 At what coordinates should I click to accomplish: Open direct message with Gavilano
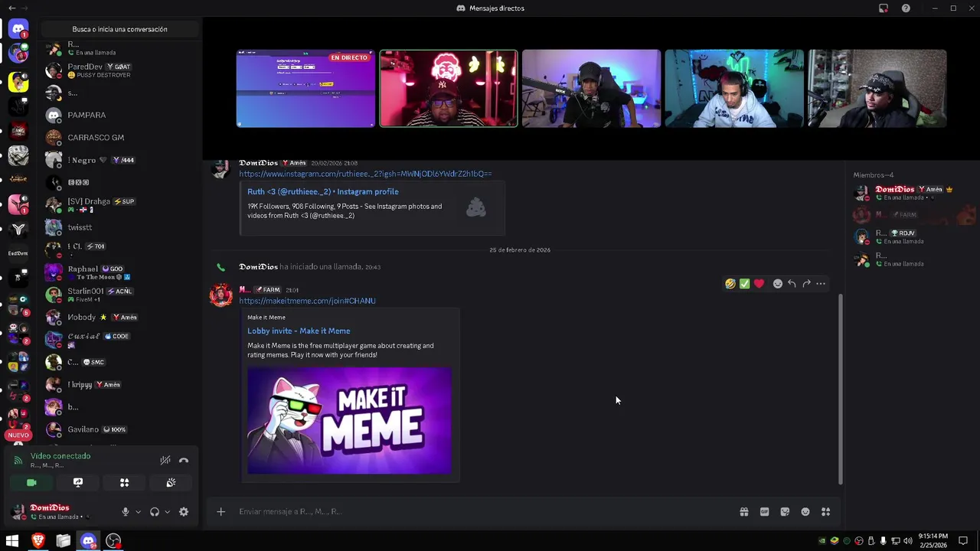click(119, 429)
